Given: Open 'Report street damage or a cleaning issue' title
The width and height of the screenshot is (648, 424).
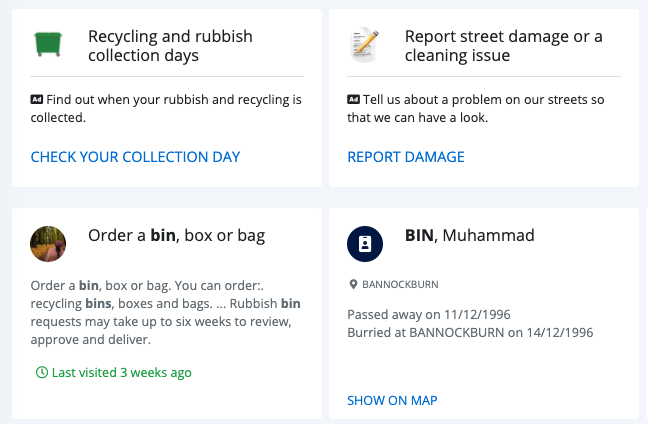Looking at the screenshot, I should (504, 46).
